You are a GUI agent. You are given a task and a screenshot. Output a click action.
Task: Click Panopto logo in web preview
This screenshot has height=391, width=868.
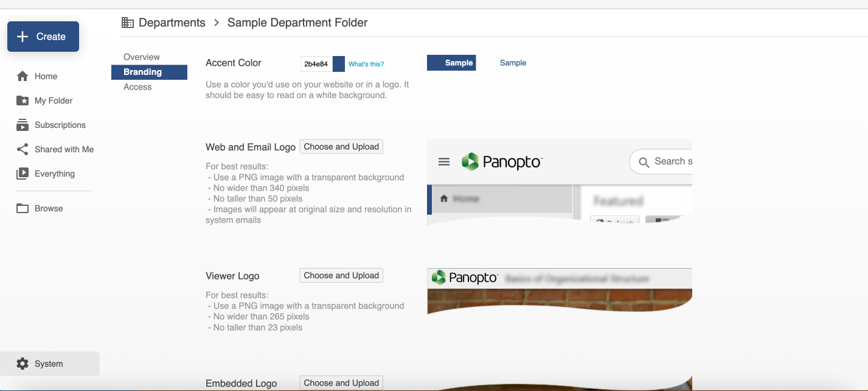coord(502,161)
